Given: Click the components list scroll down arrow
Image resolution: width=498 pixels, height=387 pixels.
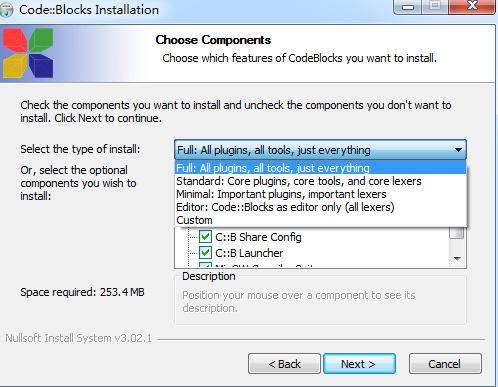Looking at the screenshot, I should pyautogui.click(x=457, y=259).
